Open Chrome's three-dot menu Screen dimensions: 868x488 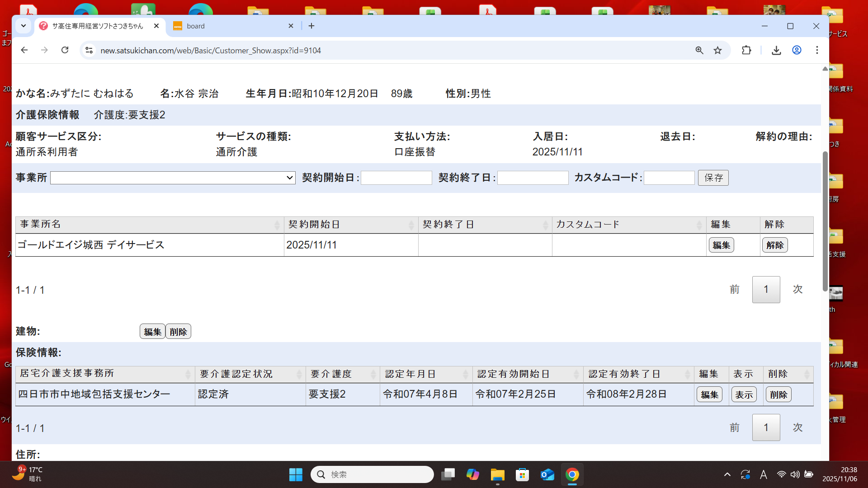[817, 50]
